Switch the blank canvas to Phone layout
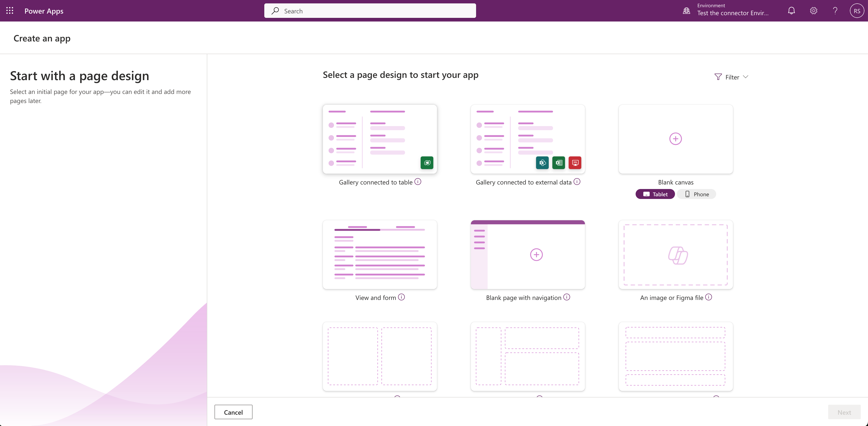The image size is (868, 426). 697,194
